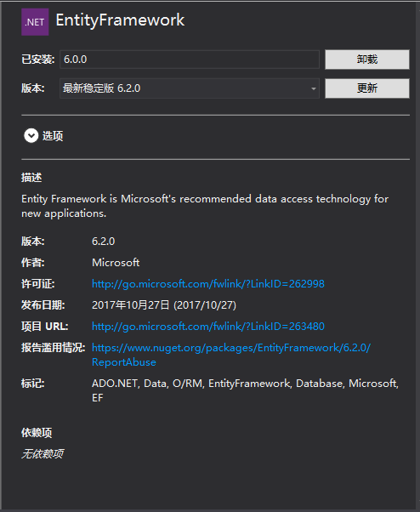The height and width of the screenshot is (512, 420).
Task: Expand the 选项 options chevron icon
Action: point(31,135)
